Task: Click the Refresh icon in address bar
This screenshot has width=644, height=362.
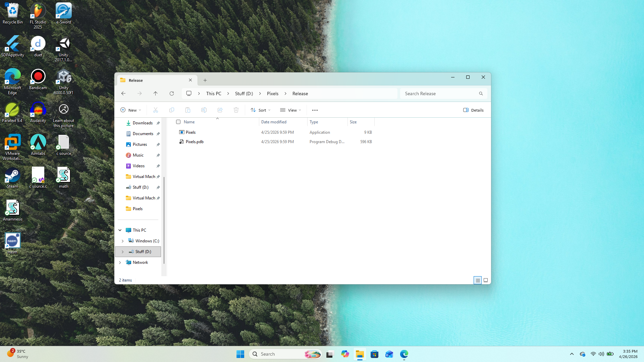Action: click(x=172, y=94)
